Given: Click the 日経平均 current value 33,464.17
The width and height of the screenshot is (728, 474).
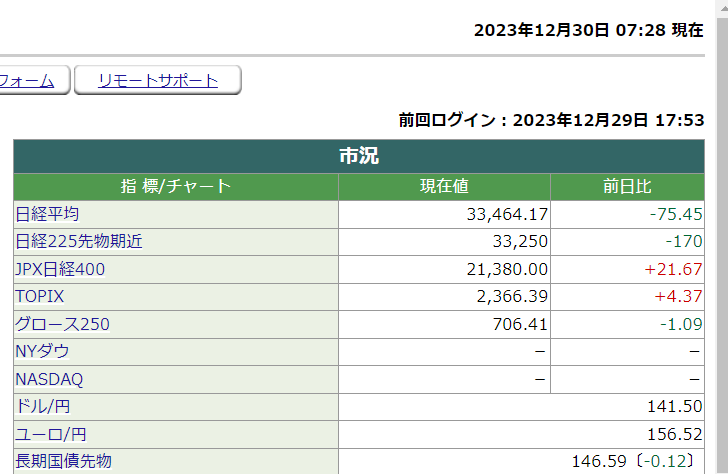Looking at the screenshot, I should pyautogui.click(x=507, y=214).
